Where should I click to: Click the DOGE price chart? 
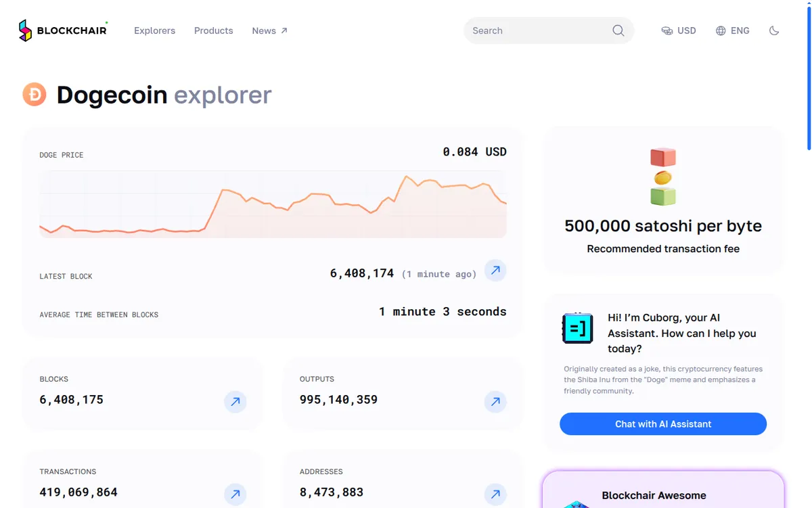[273, 204]
